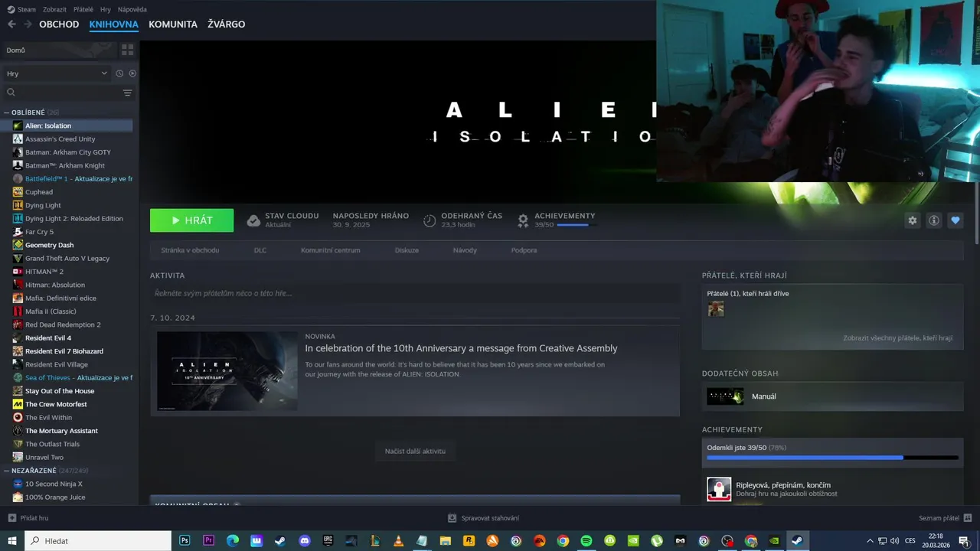
Task: Open the 10th Anniversary news headline
Action: click(x=461, y=348)
